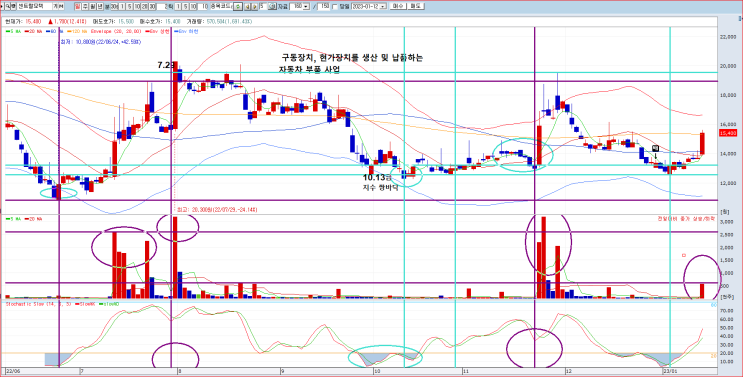The image size is (743, 377).
Task: Select the 년 yearly period button
Action: [x=100, y=7]
